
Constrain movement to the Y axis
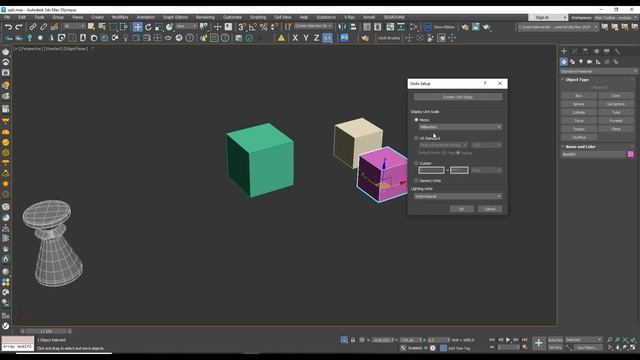[306, 38]
